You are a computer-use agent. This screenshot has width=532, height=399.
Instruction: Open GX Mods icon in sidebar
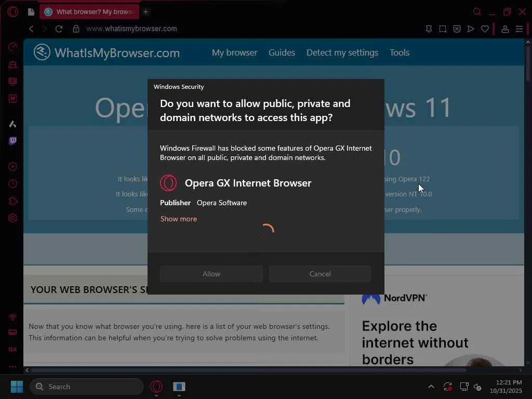[x=12, y=82]
